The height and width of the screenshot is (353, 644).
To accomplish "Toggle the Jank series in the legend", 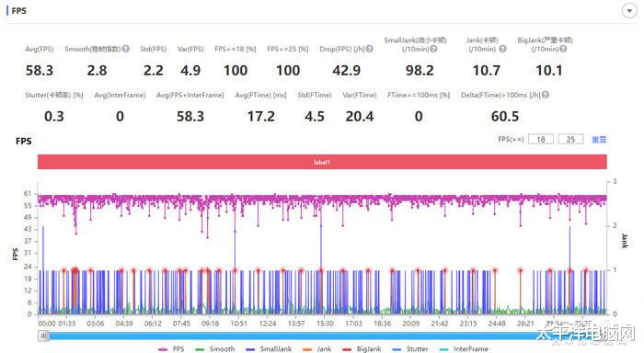I will tap(316, 349).
